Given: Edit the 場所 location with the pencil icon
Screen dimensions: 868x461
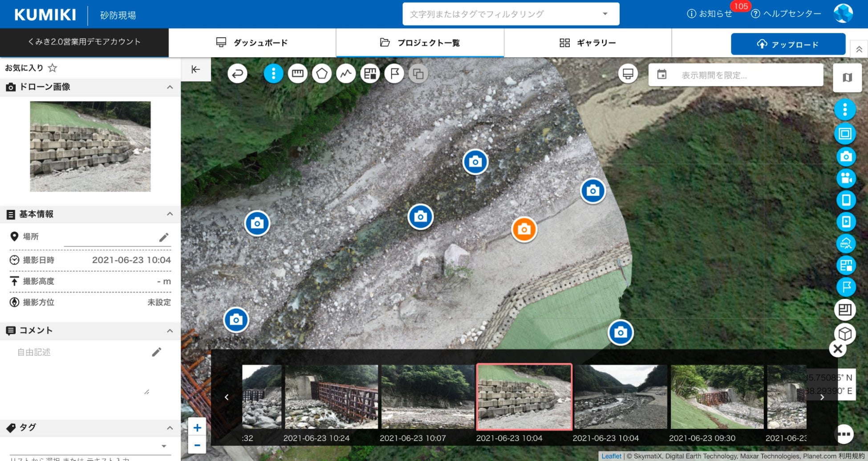Looking at the screenshot, I should (x=164, y=237).
